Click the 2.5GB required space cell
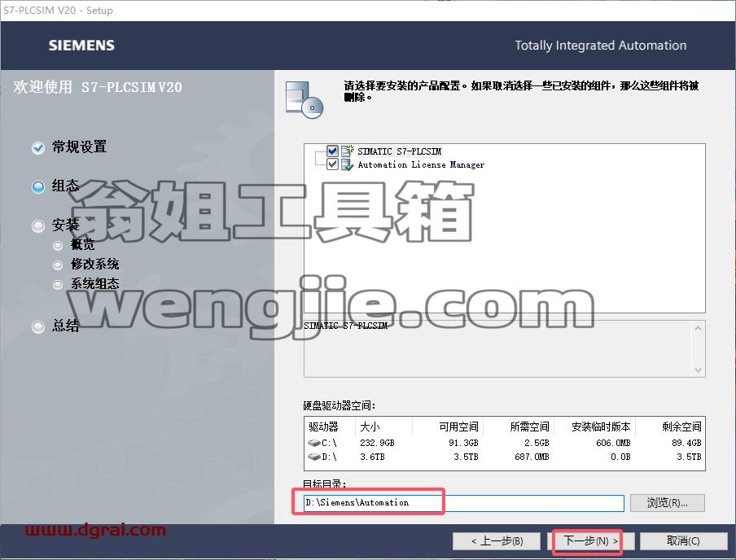This screenshot has width=736, height=560. [537, 443]
